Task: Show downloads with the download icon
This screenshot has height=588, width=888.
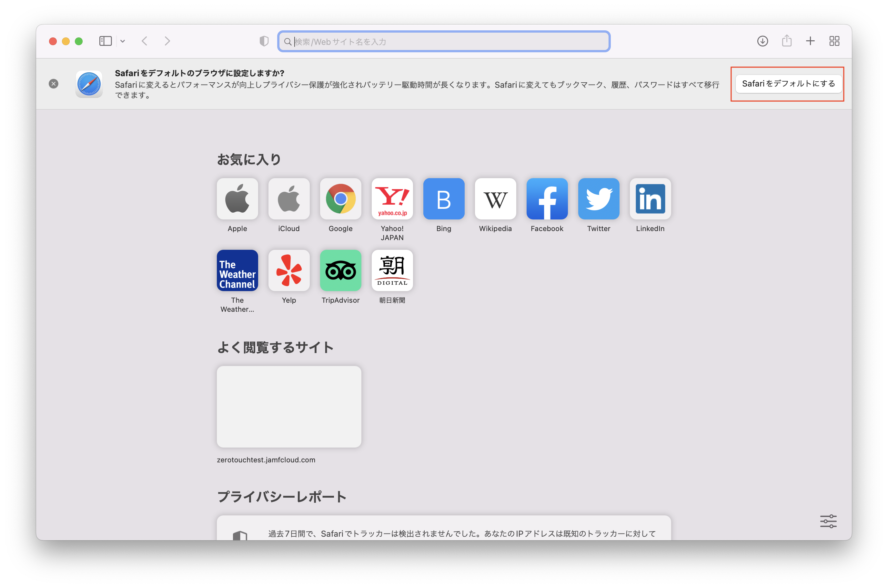Action: point(762,41)
